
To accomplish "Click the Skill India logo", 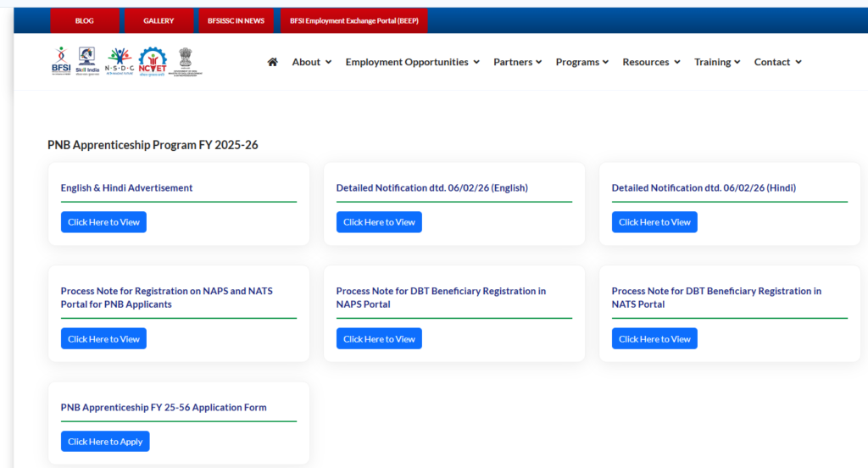I will (88, 61).
